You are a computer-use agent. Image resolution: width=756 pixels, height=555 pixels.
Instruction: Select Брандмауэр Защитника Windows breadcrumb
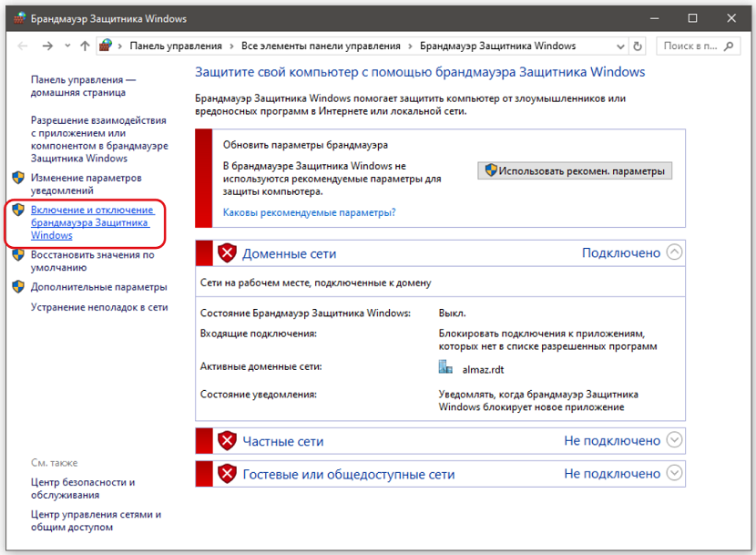pos(497,46)
